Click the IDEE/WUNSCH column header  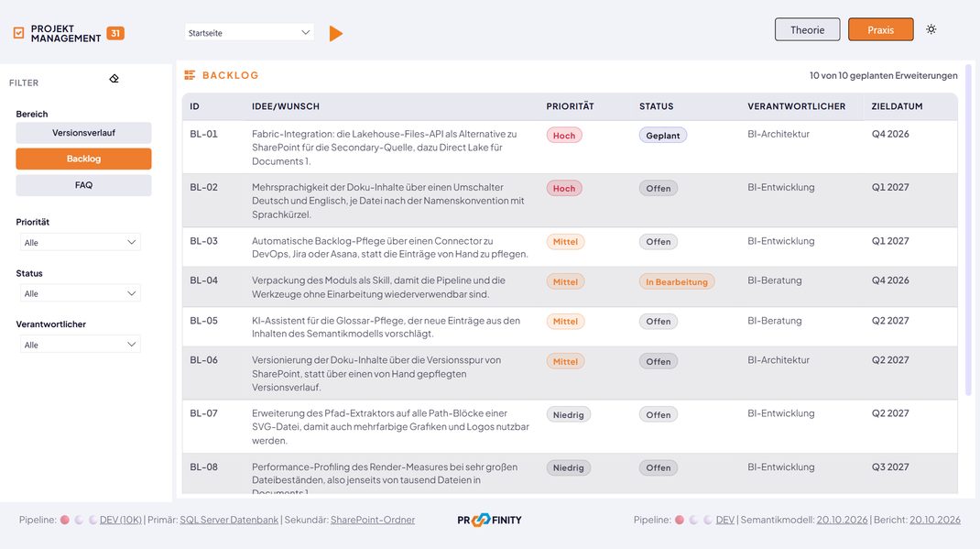(x=286, y=106)
